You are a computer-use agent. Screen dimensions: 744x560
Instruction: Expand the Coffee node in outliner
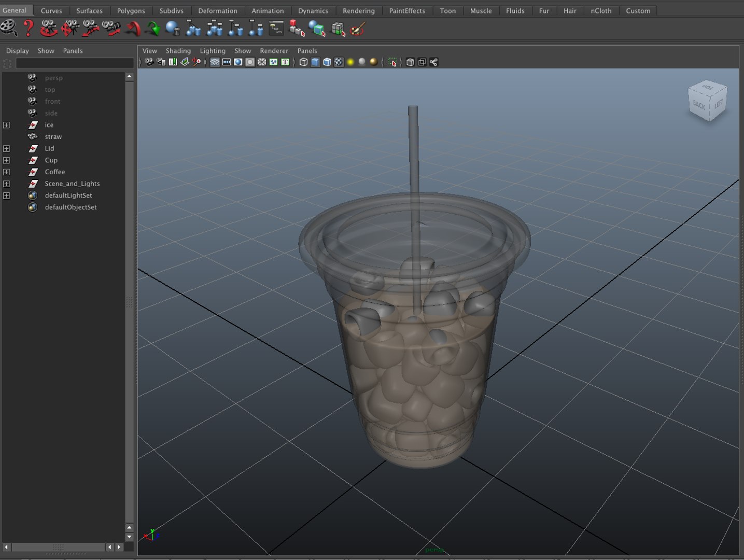tap(6, 172)
